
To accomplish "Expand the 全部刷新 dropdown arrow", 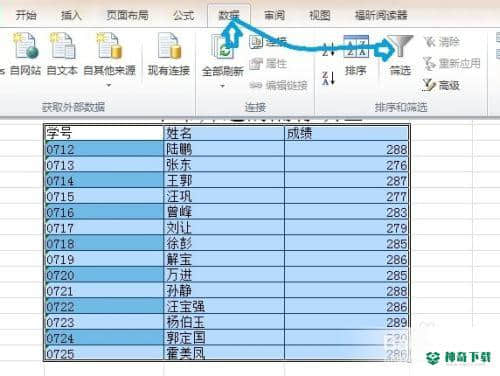I will (x=222, y=86).
